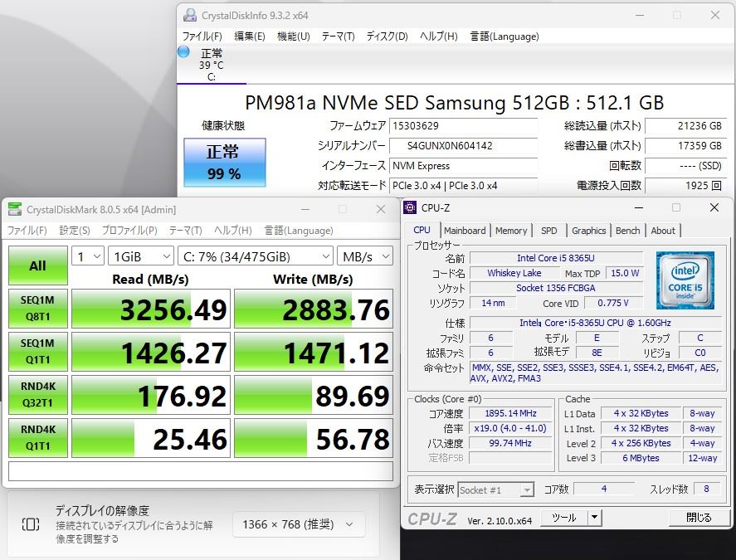Click the display resolution icon in Settings
Viewport: 736px width, 560px height.
click(31, 523)
